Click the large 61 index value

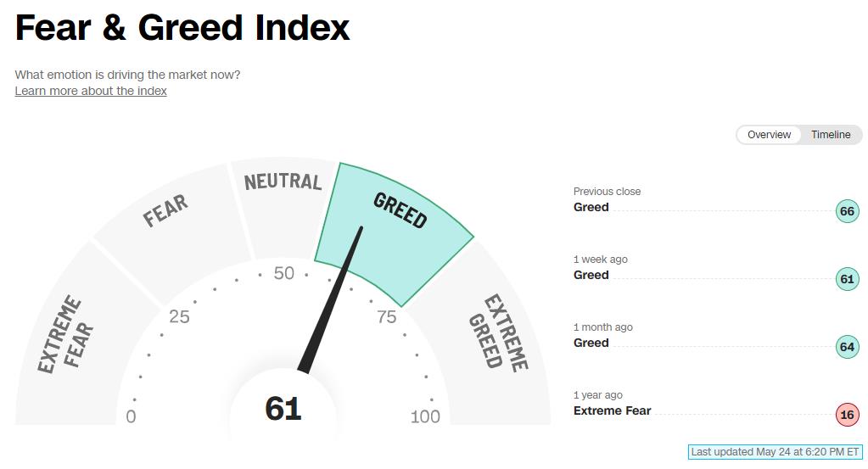click(x=283, y=408)
